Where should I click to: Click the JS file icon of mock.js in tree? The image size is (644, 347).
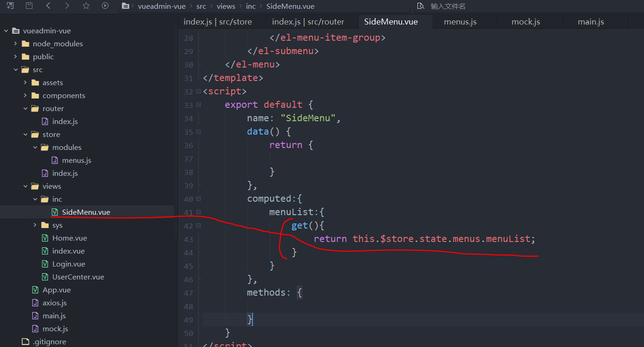pyautogui.click(x=35, y=329)
